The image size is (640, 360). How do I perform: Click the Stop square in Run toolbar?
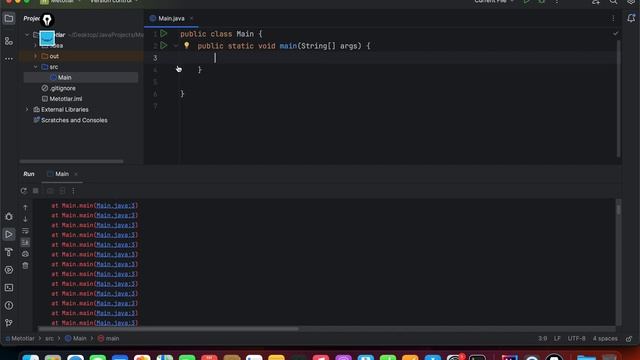[x=36, y=191]
